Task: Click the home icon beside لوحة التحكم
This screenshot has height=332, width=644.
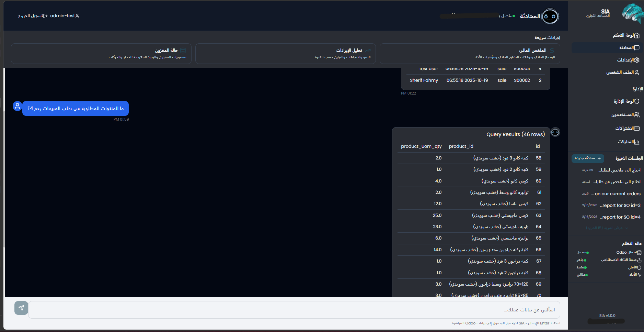Action: click(x=637, y=35)
